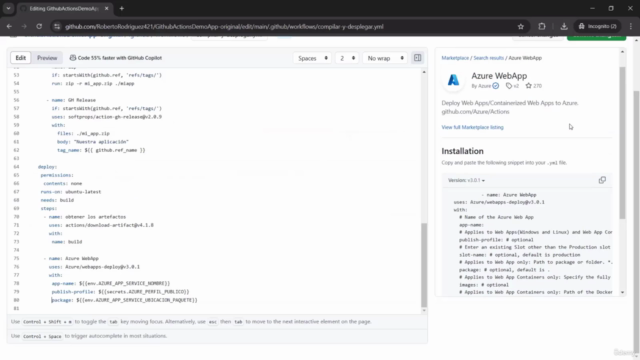Click snippet line 'uses: Azure/webapps-deploy@v3.0.1'

(x=499, y=202)
